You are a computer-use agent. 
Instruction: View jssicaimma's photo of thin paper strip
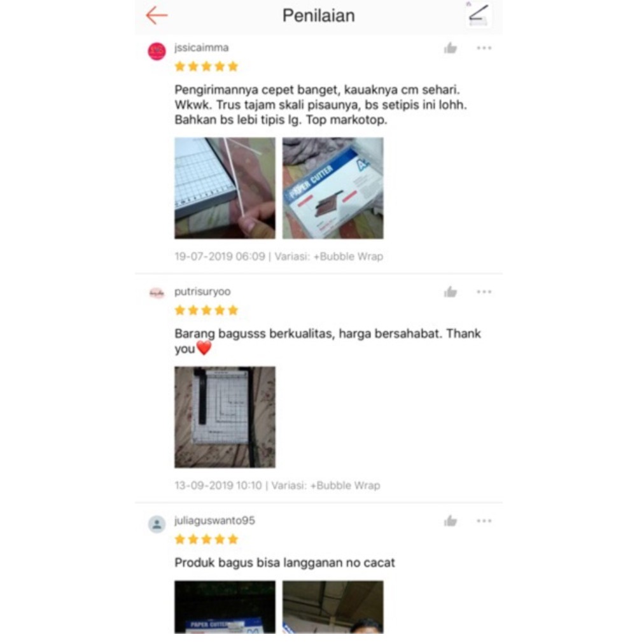tap(225, 188)
